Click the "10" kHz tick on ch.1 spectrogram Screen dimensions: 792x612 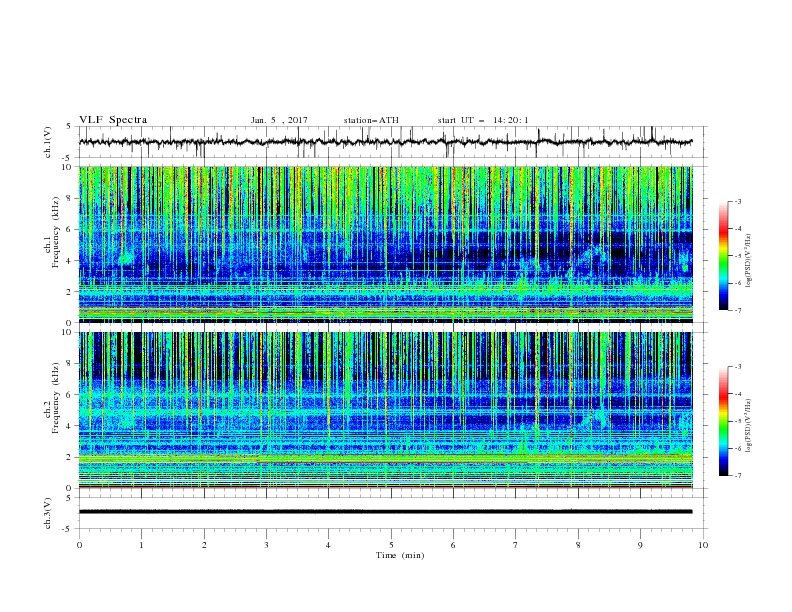pos(69,167)
